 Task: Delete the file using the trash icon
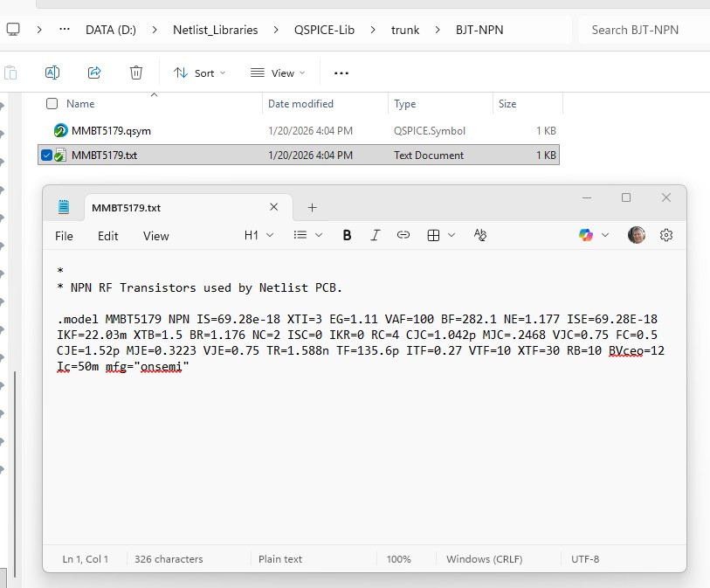tap(136, 73)
